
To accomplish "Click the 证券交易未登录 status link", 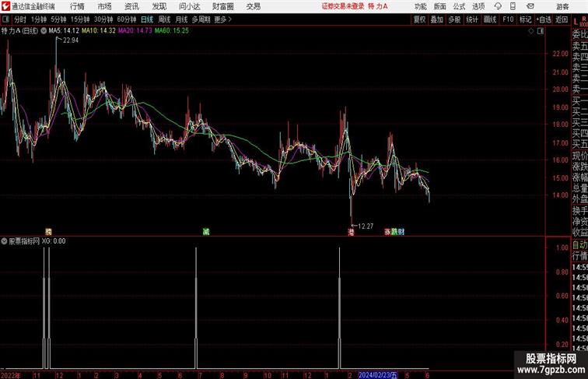I will tap(343, 6).
